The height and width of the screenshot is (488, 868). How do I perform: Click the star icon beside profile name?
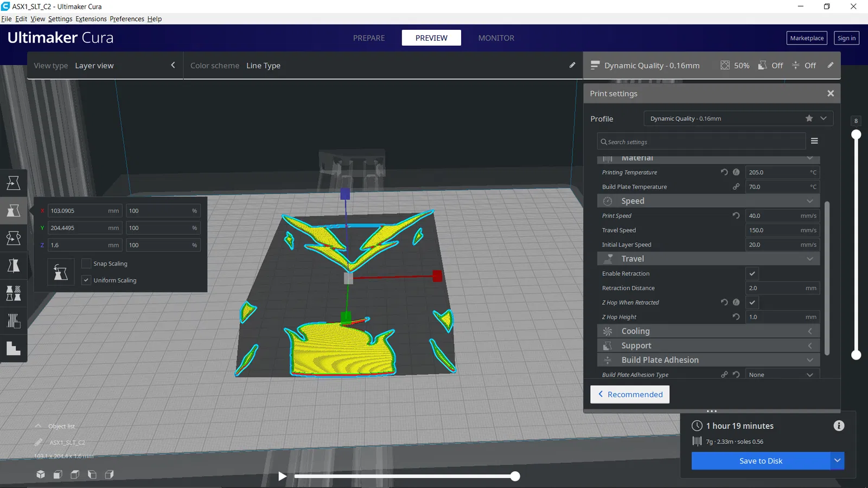(x=809, y=118)
